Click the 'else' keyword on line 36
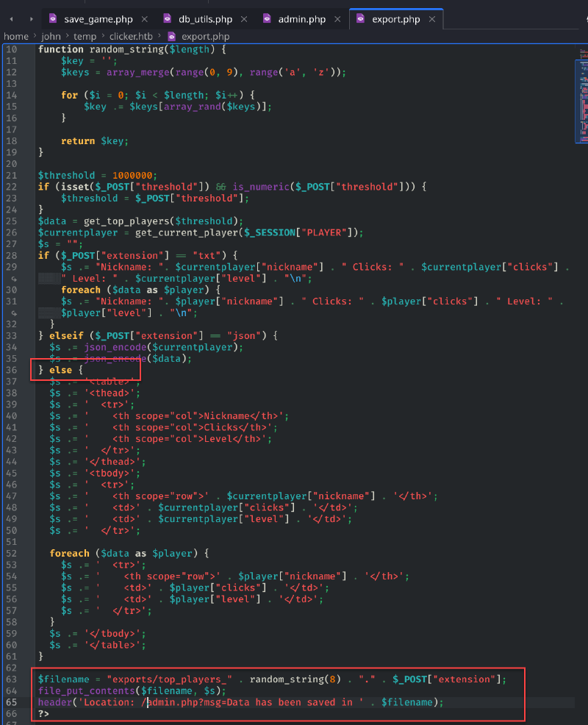Screen dimensions: 588x725 60,371
